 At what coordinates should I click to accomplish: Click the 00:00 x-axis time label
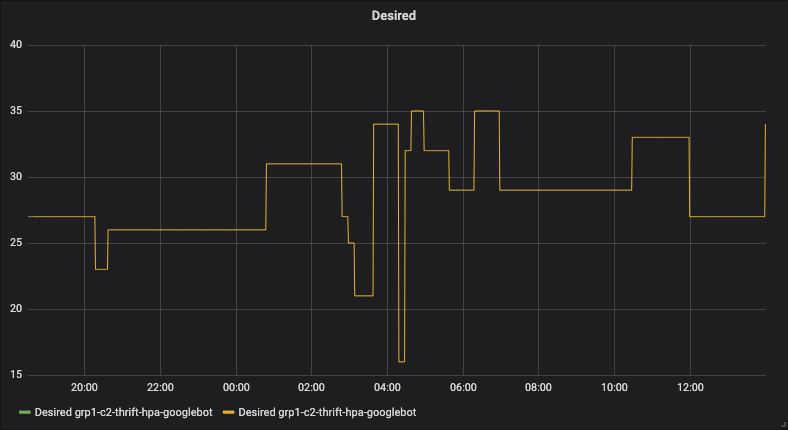[236, 388]
